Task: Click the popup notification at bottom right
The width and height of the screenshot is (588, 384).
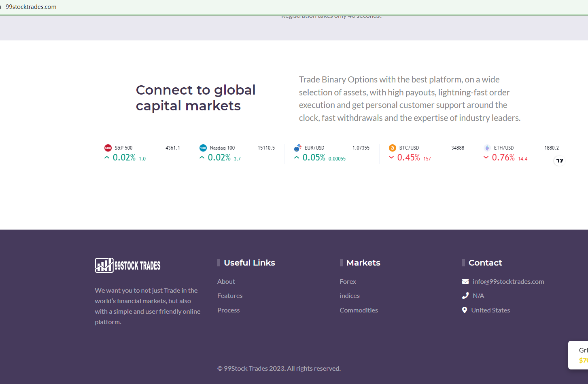Action: (x=579, y=355)
